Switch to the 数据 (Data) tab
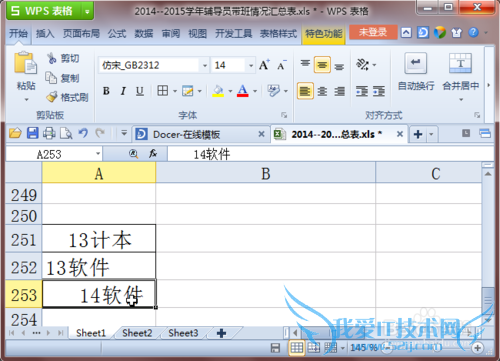Screen dimensions: 500x361 pyautogui.click(x=144, y=33)
